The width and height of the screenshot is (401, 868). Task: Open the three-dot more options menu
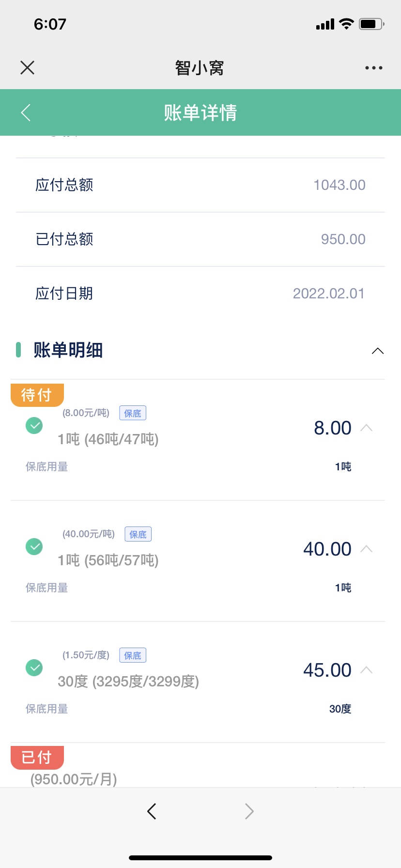374,68
